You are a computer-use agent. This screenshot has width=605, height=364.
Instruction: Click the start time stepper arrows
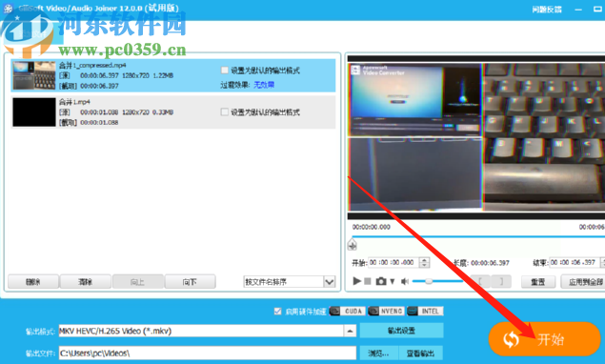point(424,262)
